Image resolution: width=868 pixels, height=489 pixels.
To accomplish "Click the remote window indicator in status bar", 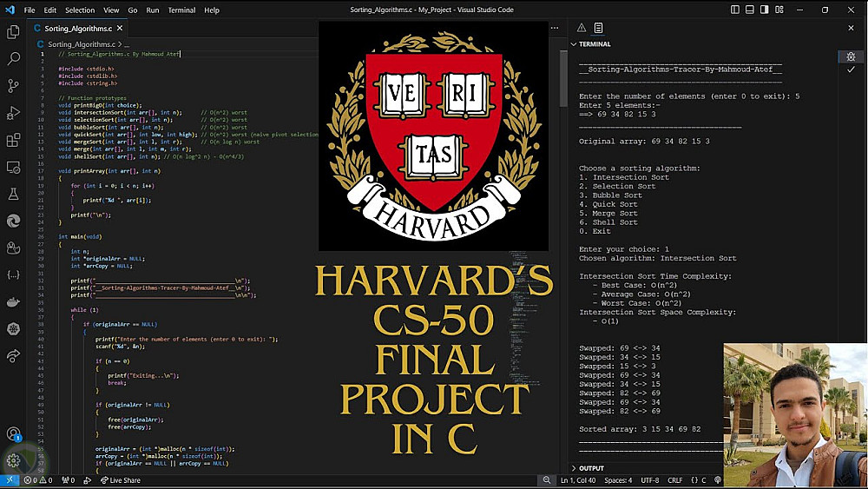I will 10,480.
